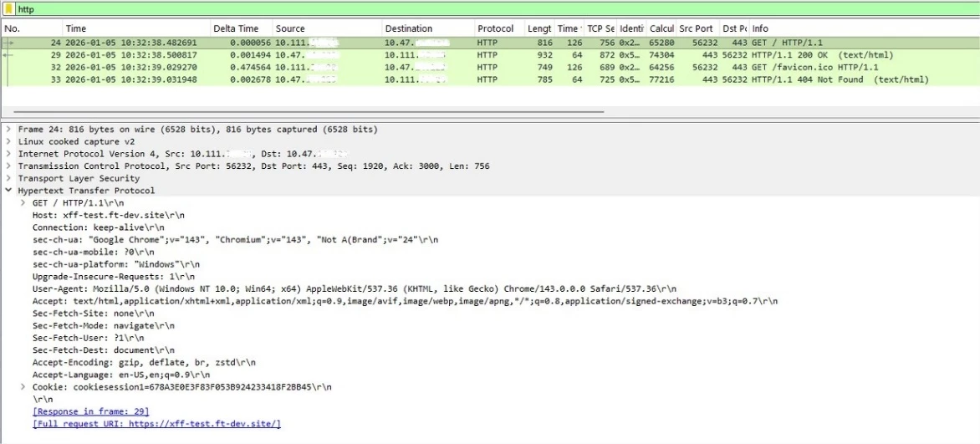Sort packets by No. column header

click(x=32, y=28)
